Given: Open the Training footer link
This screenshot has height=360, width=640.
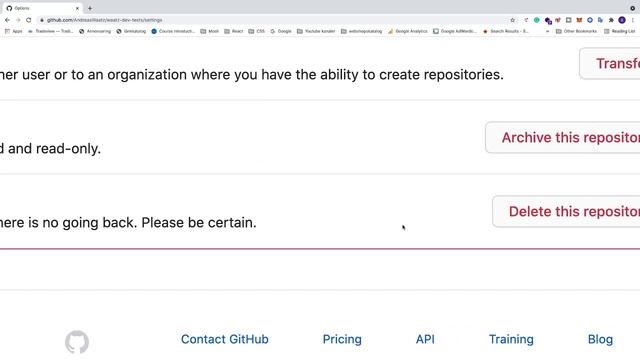Looking at the screenshot, I should pyautogui.click(x=511, y=339).
